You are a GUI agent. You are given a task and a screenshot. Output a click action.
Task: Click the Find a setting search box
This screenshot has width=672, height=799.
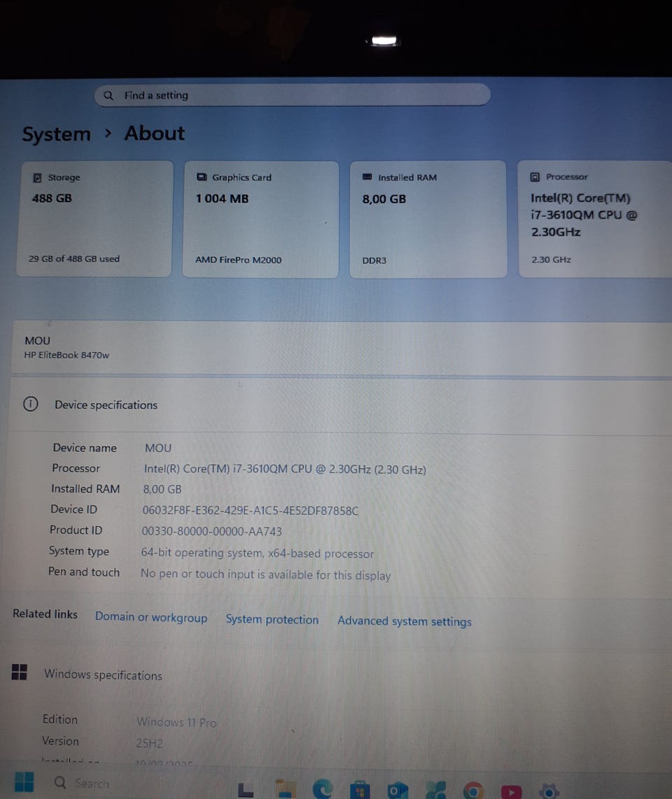[292, 95]
